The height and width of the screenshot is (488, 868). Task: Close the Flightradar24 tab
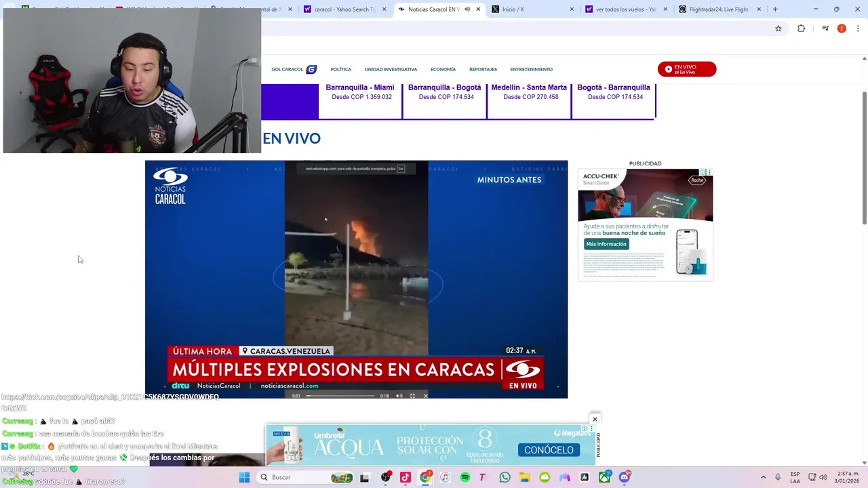pyautogui.click(x=759, y=9)
